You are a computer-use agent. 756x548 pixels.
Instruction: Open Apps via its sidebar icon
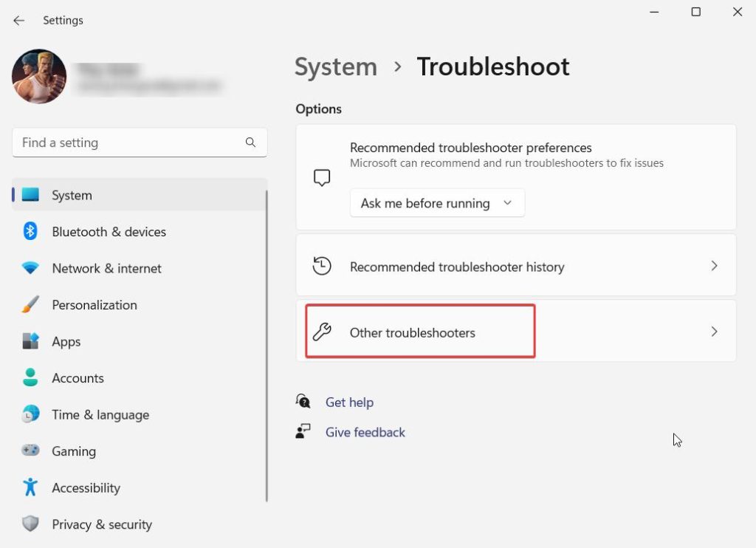[30, 341]
